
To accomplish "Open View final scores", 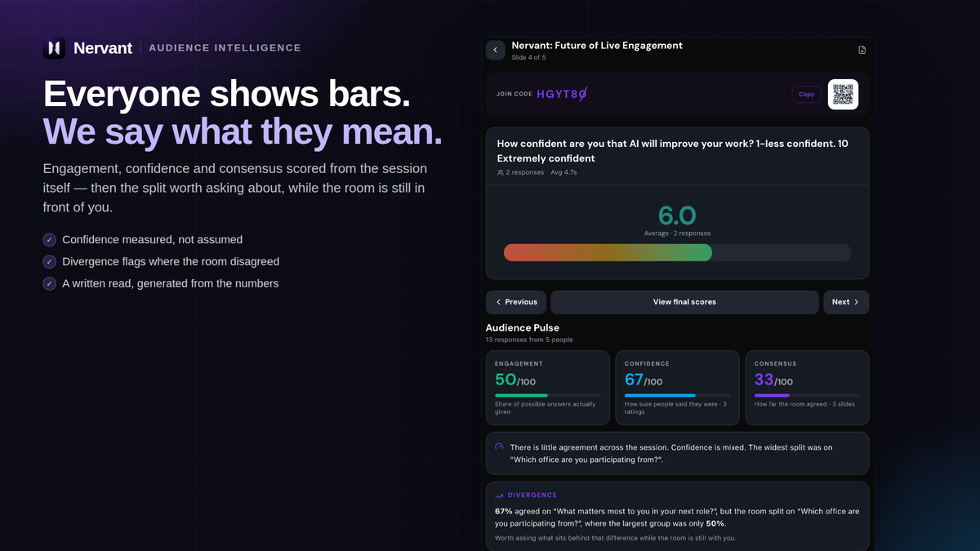I will coord(684,302).
